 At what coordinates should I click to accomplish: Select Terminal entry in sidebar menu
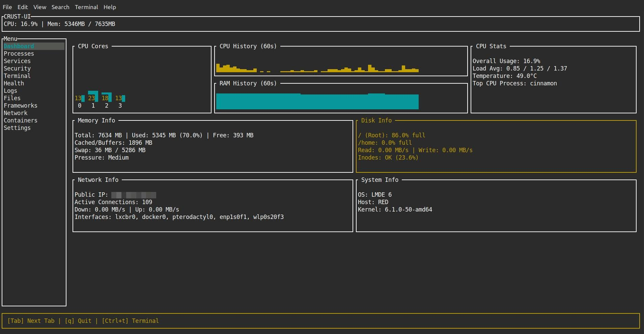17,76
